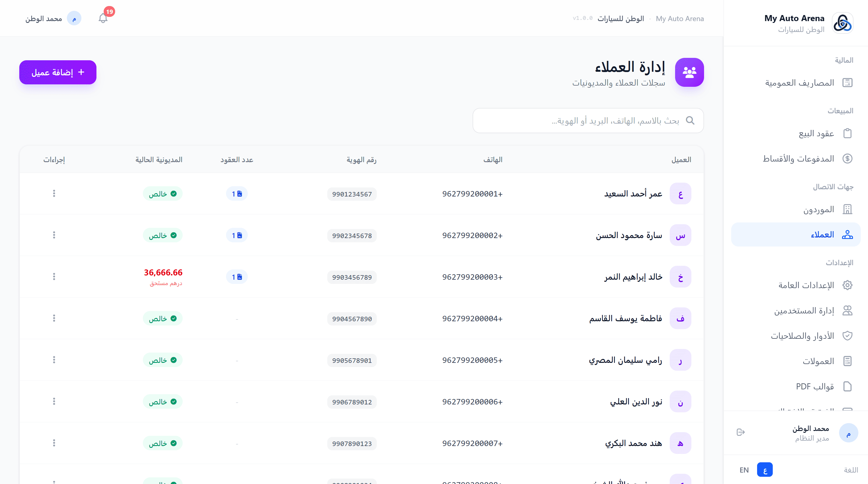Click avatar ر of رامي سليمان المصري

(680, 360)
